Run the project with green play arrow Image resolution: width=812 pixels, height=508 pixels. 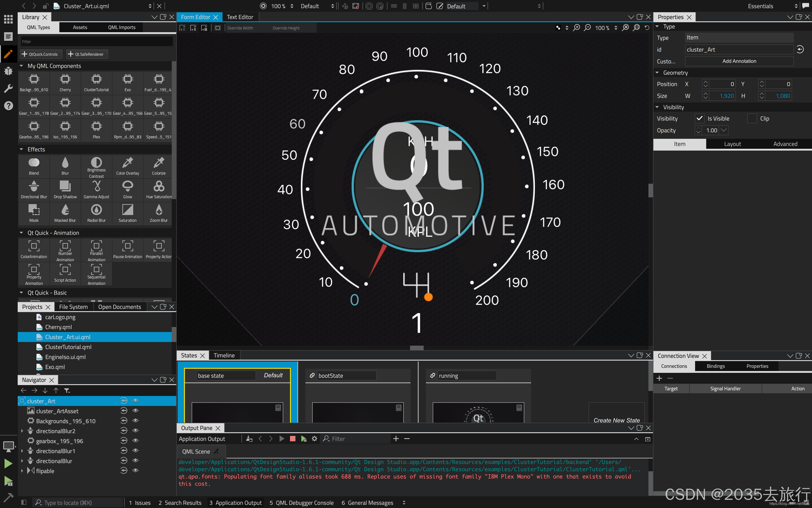click(x=8, y=464)
